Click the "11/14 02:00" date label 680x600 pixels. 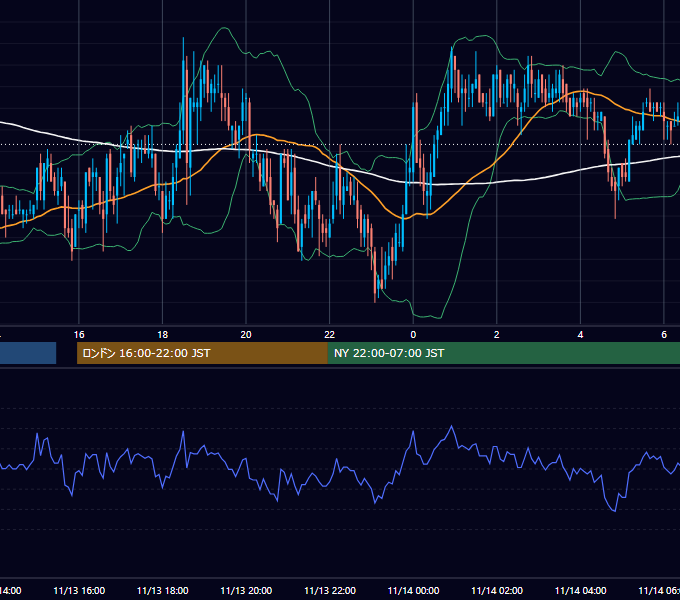497,590
